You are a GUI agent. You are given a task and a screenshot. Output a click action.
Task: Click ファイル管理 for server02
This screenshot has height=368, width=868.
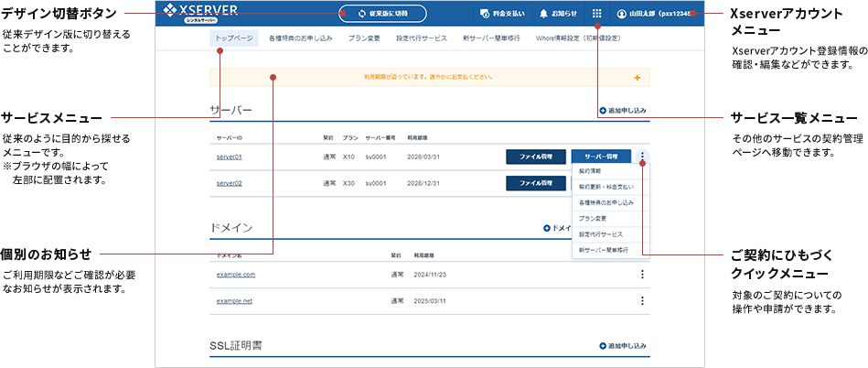pos(535,183)
